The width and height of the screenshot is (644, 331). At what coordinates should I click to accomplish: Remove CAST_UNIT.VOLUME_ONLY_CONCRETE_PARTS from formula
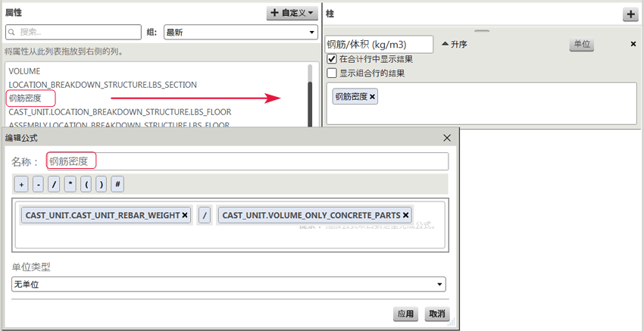[405, 215]
